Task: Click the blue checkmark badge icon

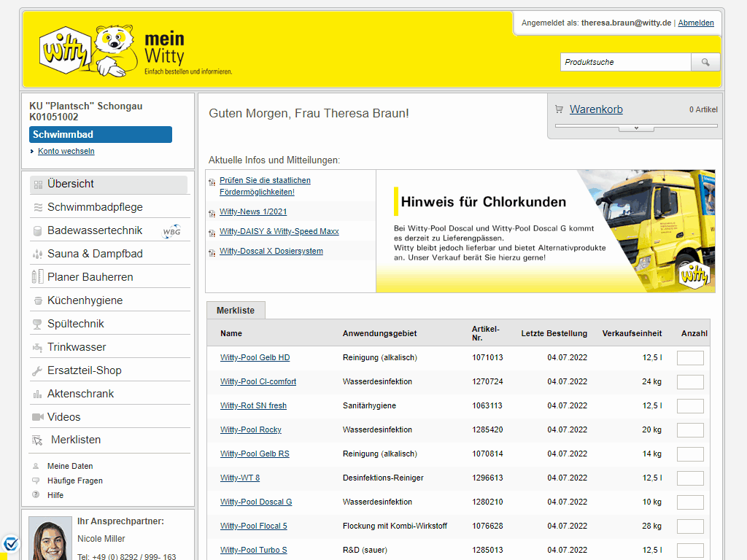Action: point(10,543)
